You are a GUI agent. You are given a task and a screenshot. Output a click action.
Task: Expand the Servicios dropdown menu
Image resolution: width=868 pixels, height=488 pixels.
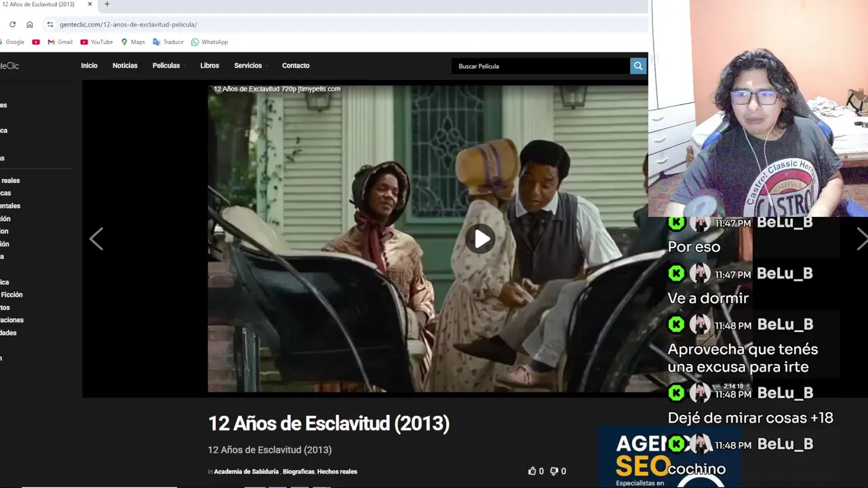click(251, 66)
